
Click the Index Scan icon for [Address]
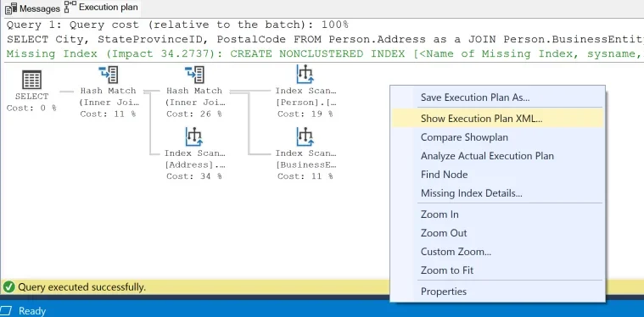[193, 136]
